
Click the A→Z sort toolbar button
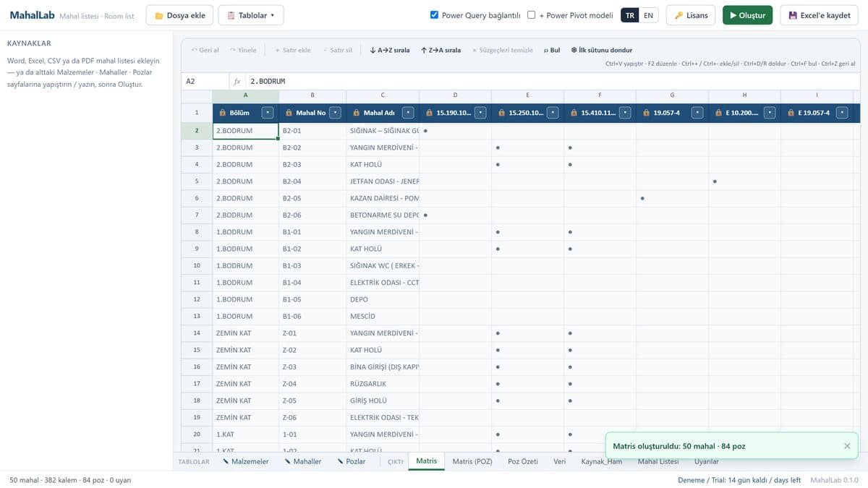coord(389,50)
